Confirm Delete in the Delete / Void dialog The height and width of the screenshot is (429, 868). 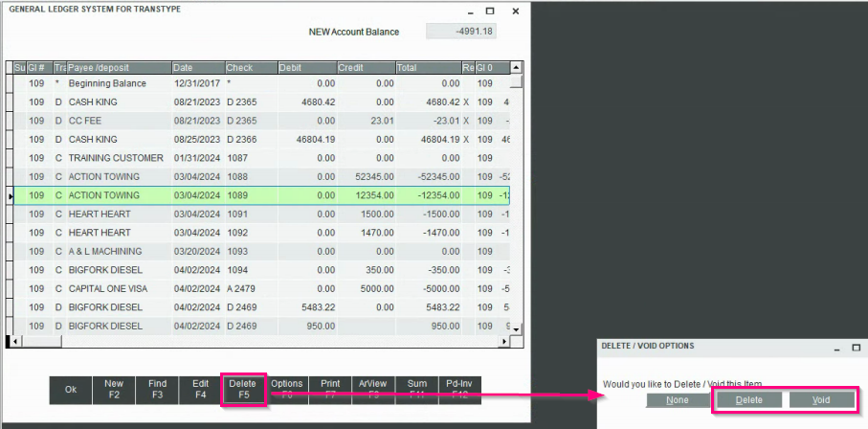point(748,399)
